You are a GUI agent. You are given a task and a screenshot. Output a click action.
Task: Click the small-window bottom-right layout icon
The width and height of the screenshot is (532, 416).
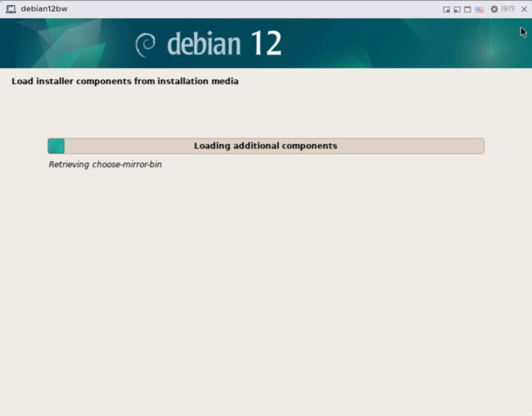tap(447, 9)
